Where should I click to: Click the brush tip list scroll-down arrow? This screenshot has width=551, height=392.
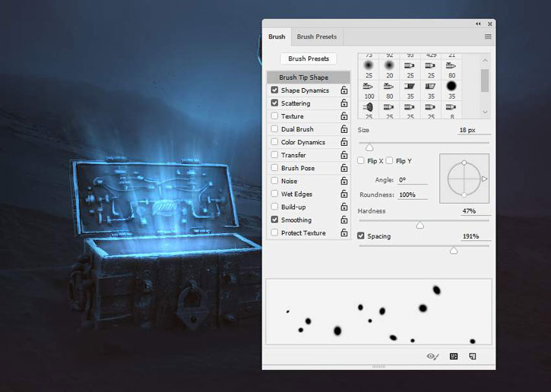click(x=485, y=112)
